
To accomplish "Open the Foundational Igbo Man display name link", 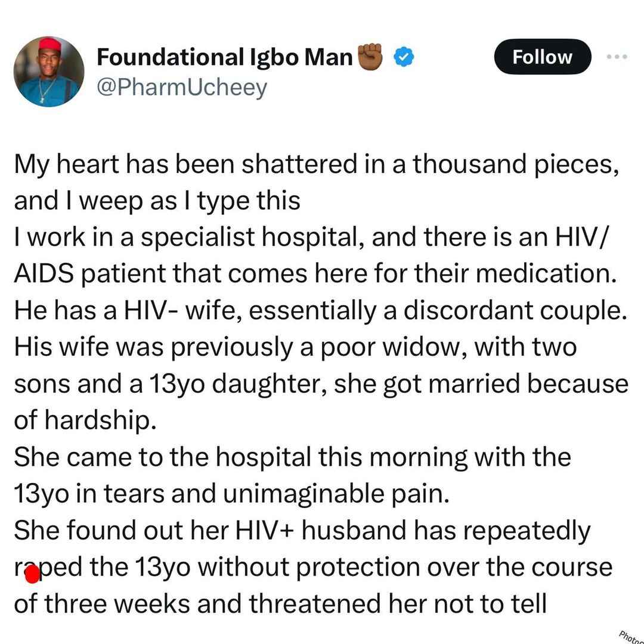I will (225, 57).
